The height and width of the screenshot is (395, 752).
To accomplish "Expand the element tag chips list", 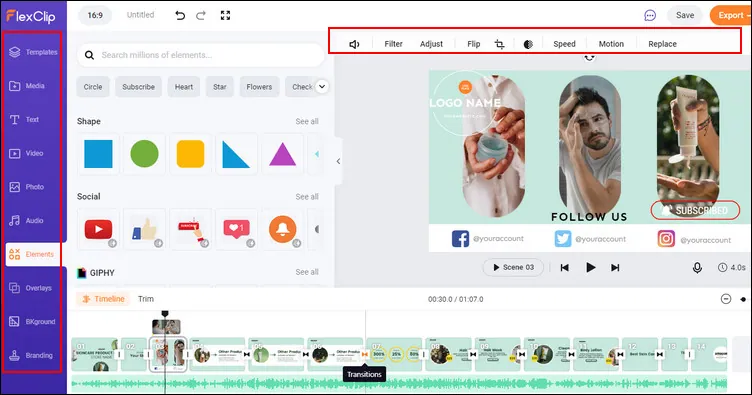I will [x=322, y=87].
